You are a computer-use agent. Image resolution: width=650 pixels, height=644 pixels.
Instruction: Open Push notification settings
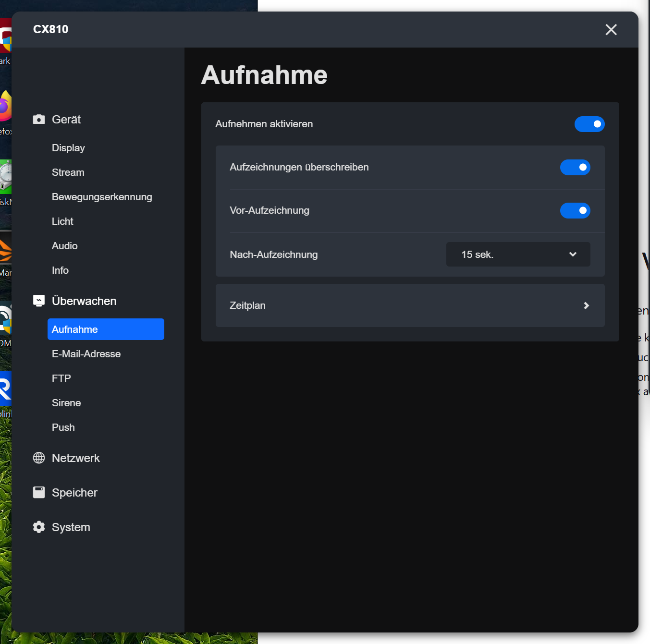[63, 427]
